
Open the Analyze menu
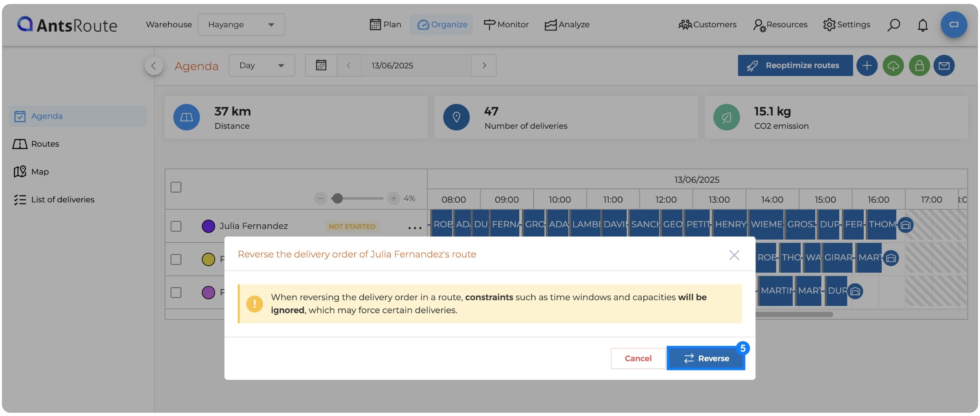(567, 24)
